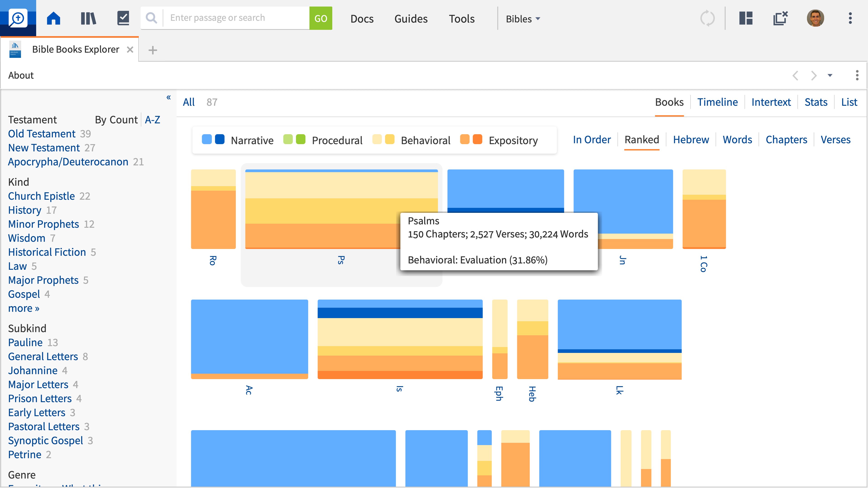Filter by Church Epistle kind
The width and height of the screenshot is (868, 488).
pos(41,196)
